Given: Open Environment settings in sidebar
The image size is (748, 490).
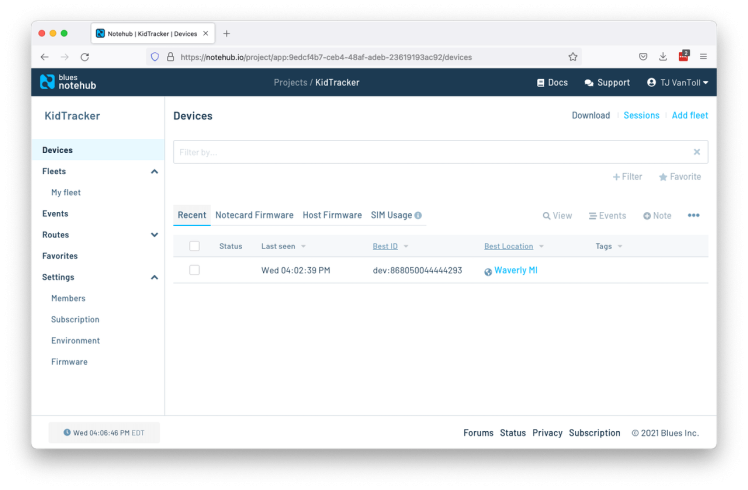Looking at the screenshot, I should coord(75,341).
